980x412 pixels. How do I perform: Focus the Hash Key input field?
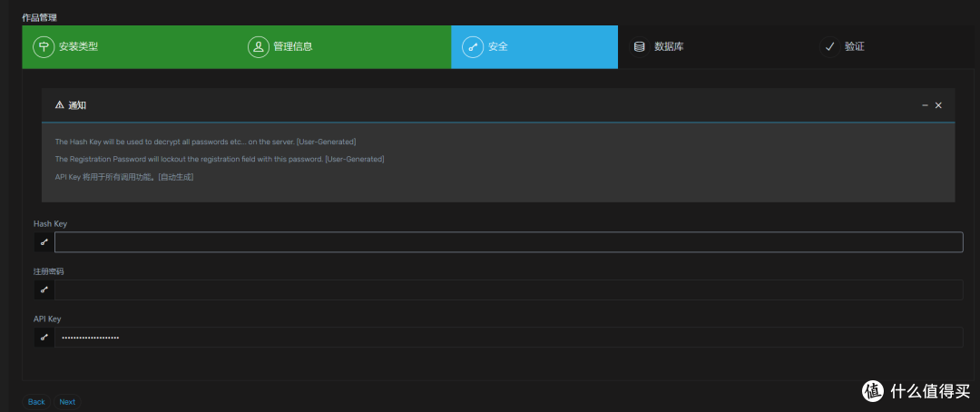pyautogui.click(x=509, y=242)
